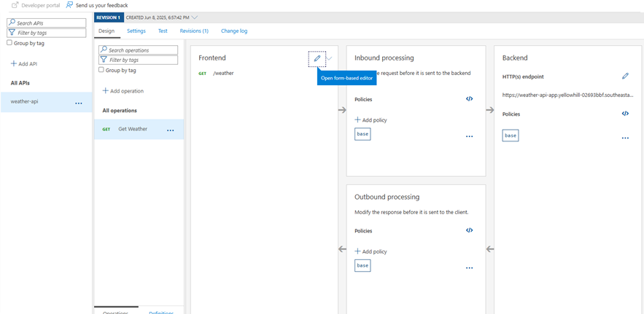
Task: Open ellipsis menu for Inbound base policy
Action: (x=470, y=136)
